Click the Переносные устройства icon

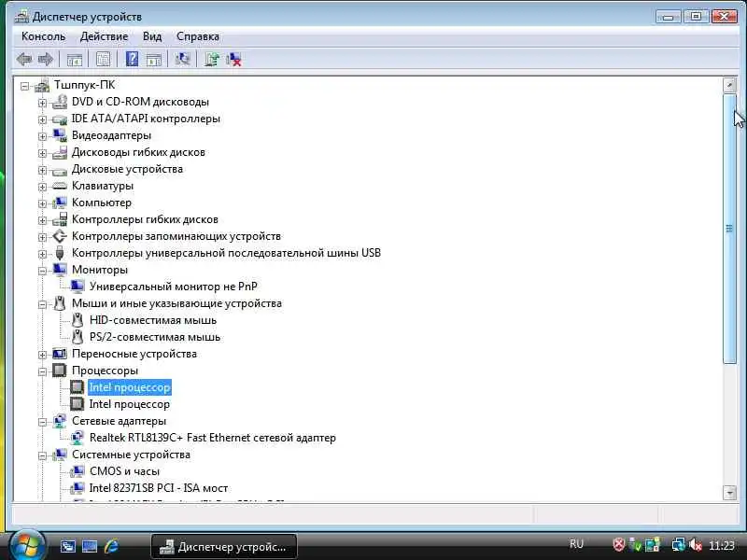coord(60,354)
